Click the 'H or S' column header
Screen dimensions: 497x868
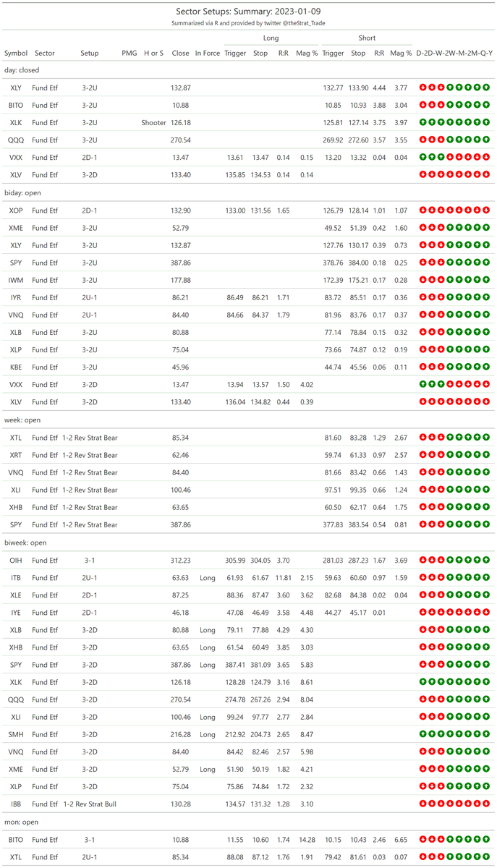click(x=153, y=54)
